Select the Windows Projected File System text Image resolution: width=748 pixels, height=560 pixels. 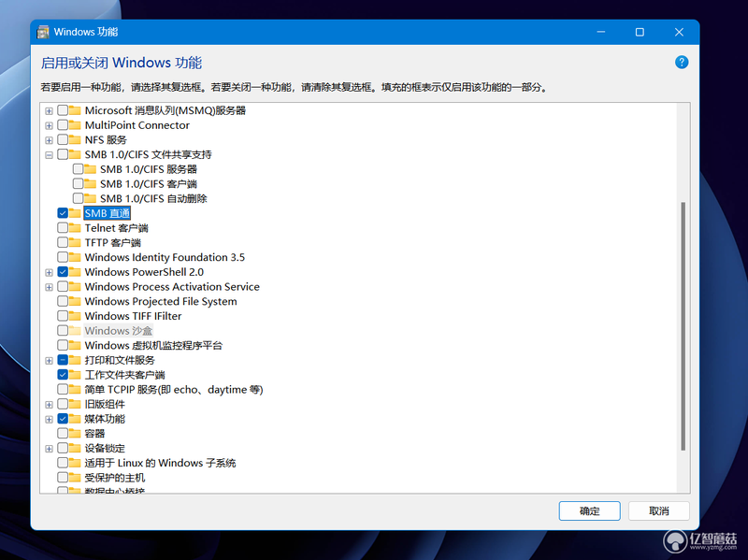coord(161,301)
